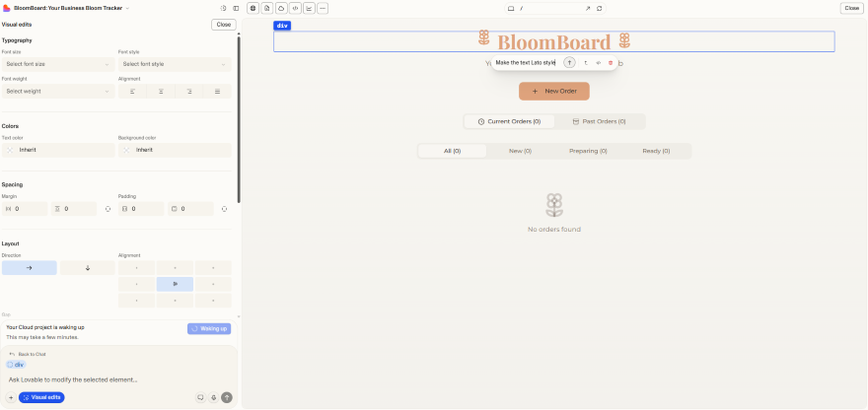The image size is (868, 410).
Task: Click the visual edits panel scrollbar
Action: coord(239,119)
